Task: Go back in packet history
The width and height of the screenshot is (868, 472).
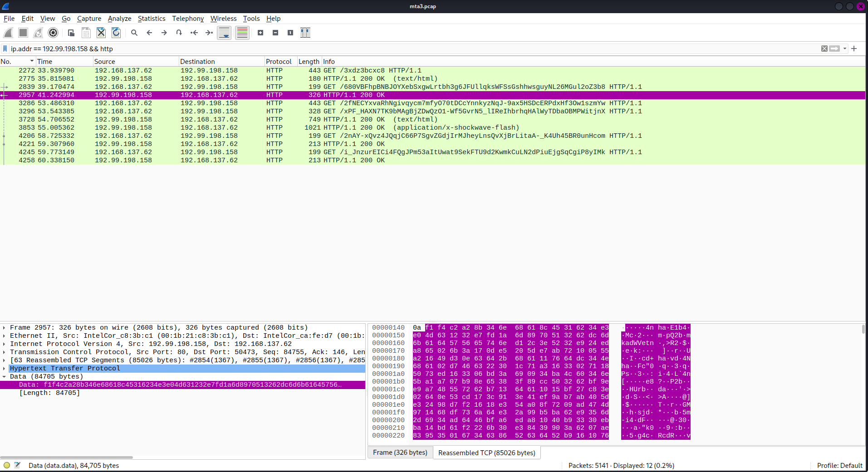Action: click(149, 33)
